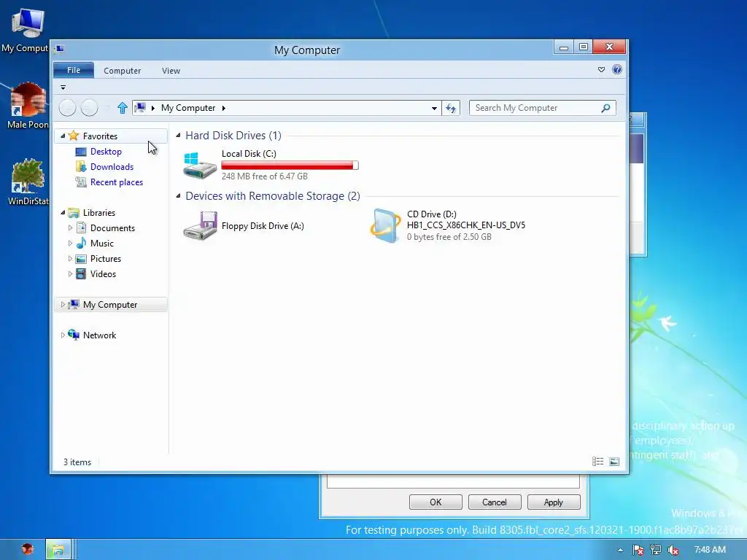
Task: Expand the Documents library
Action: [x=70, y=227]
